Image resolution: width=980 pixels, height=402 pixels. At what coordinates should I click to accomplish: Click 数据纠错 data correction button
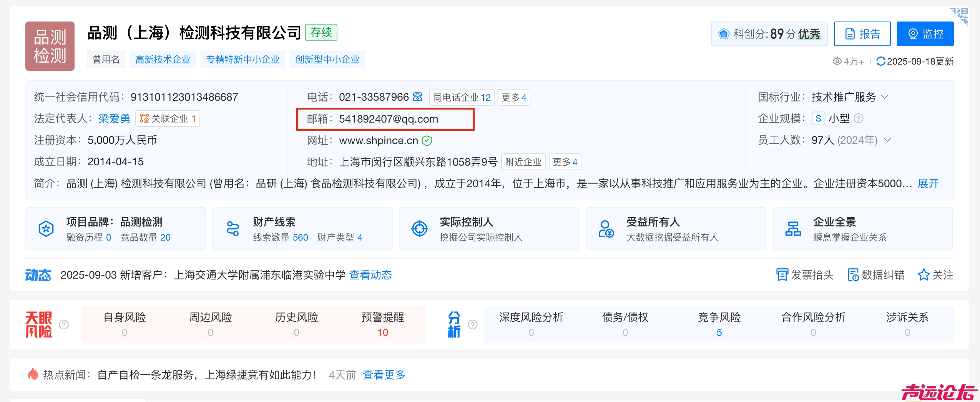coord(876,275)
